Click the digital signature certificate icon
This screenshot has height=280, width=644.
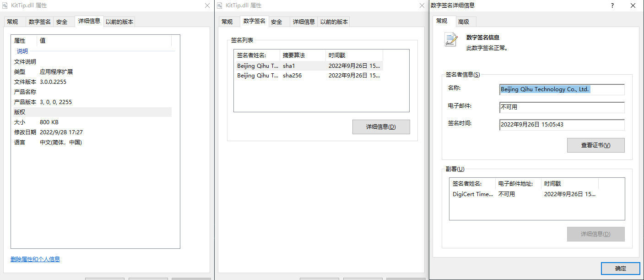click(451, 40)
